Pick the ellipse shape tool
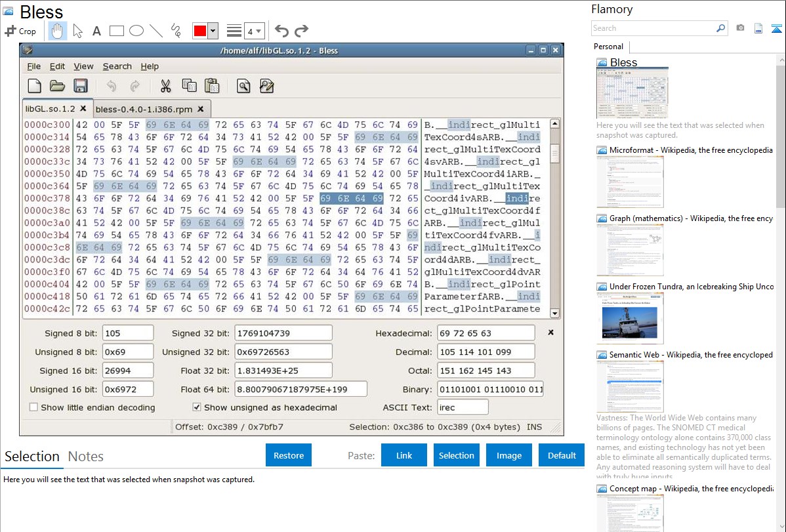The image size is (786, 532). (x=136, y=31)
